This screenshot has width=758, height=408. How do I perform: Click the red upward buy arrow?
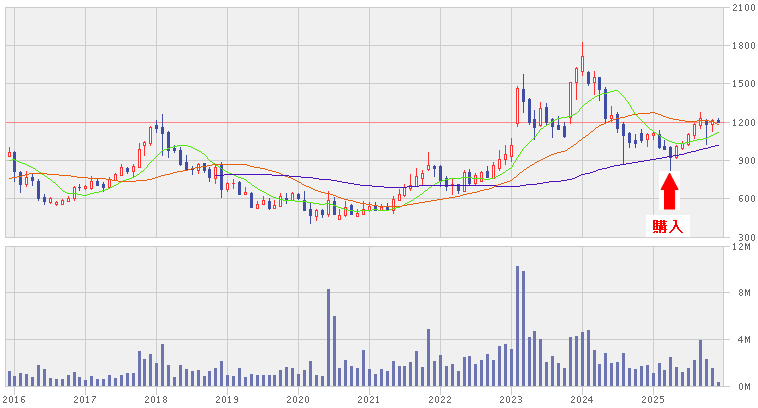(670, 191)
